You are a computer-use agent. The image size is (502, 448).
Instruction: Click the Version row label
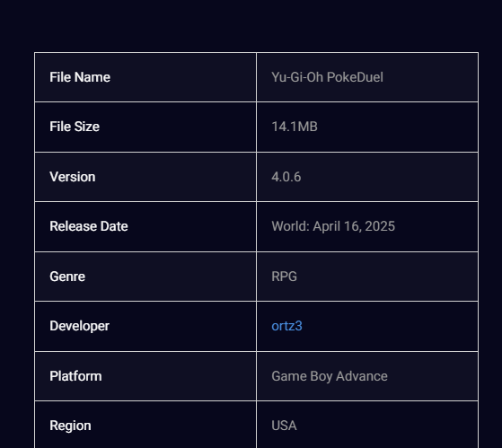[73, 177]
